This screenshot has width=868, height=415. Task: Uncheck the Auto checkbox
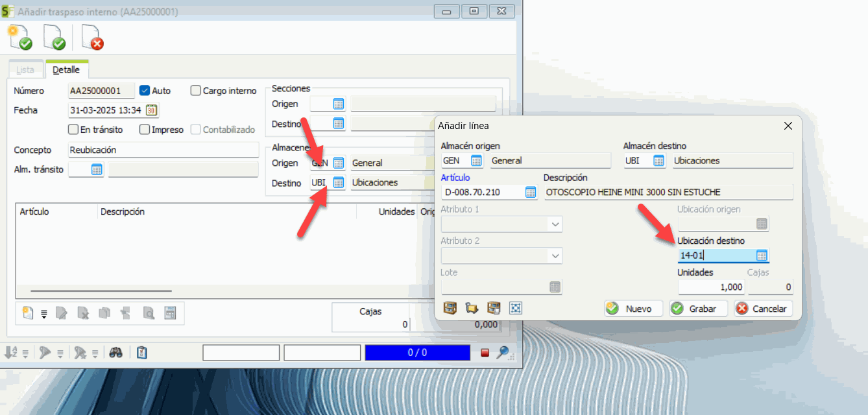(145, 91)
